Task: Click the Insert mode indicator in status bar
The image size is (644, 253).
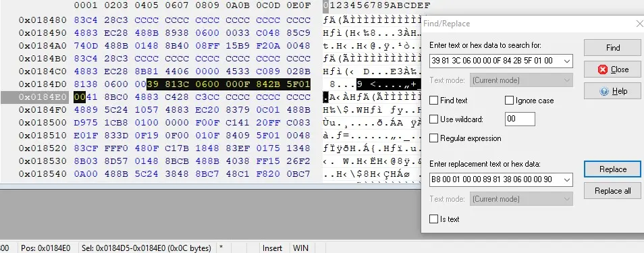Action: pos(272,248)
